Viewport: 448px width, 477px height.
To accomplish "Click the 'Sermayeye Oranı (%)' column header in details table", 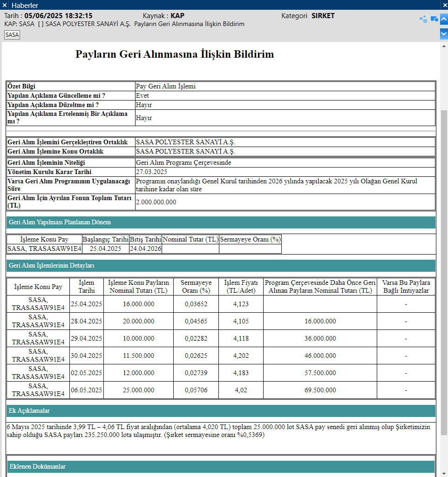I will [x=196, y=287].
